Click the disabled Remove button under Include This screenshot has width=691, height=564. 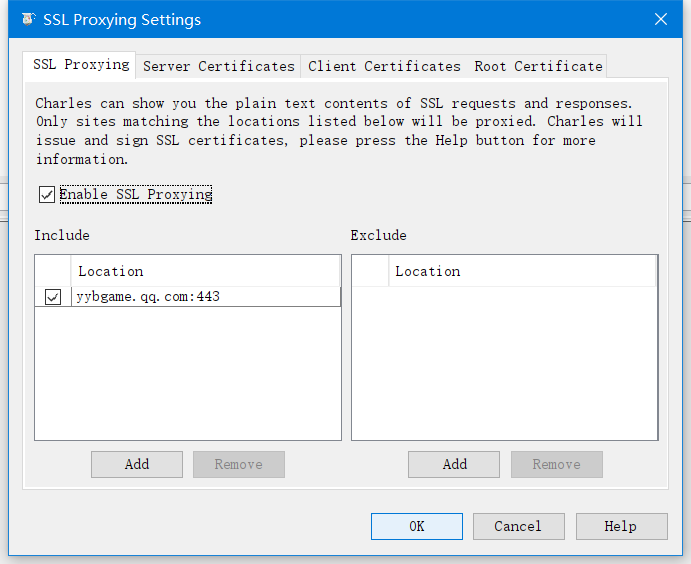click(x=239, y=464)
